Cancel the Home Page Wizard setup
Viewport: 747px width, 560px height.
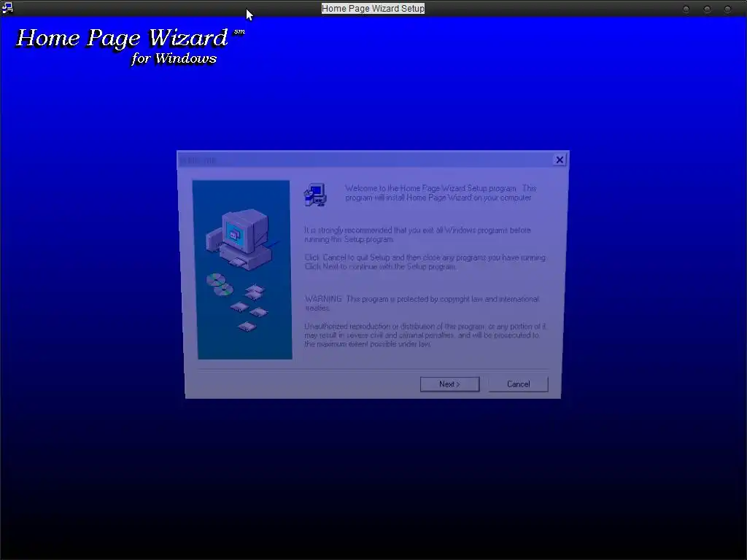(519, 384)
